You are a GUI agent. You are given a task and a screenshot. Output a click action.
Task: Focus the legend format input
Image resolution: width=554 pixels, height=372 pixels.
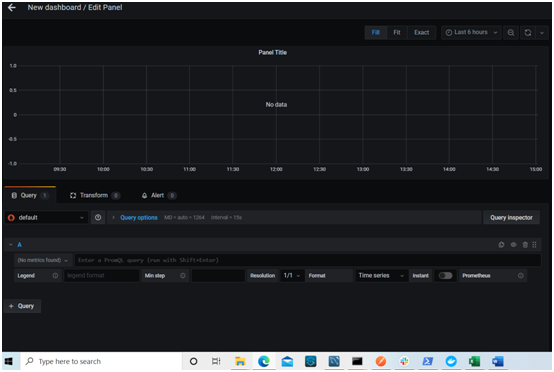click(x=101, y=276)
